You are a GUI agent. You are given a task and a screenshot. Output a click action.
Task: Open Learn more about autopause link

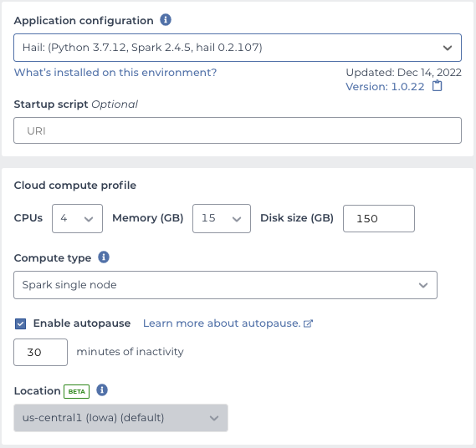click(x=222, y=323)
